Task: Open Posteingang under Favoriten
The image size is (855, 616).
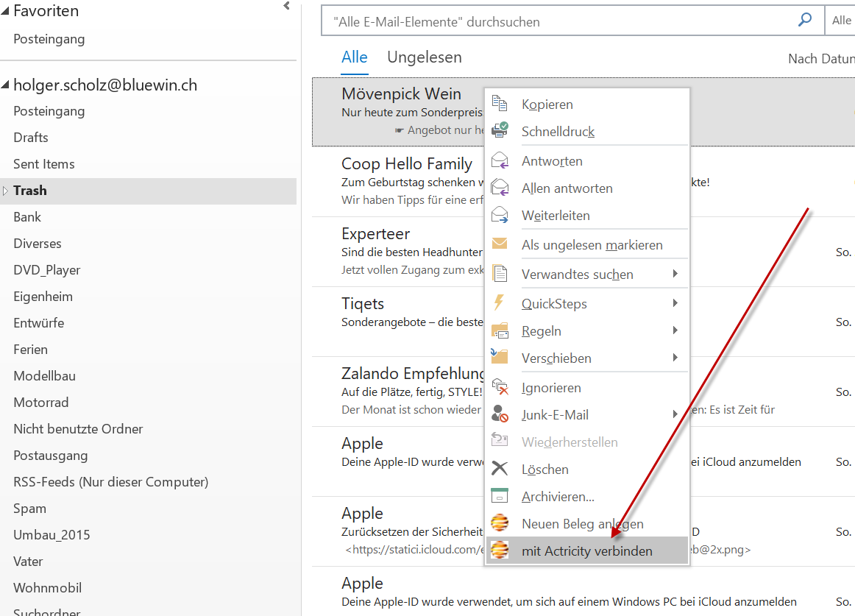Action: tap(49, 39)
